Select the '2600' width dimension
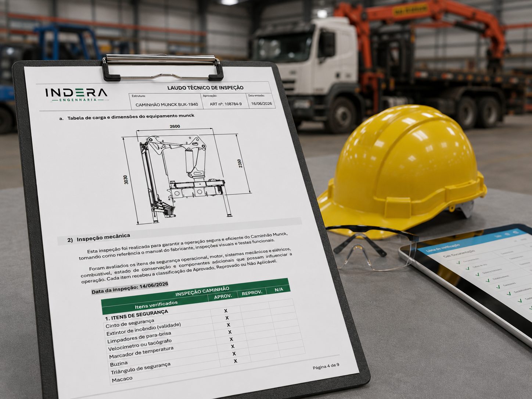The width and height of the screenshot is (532, 399). 175,126
